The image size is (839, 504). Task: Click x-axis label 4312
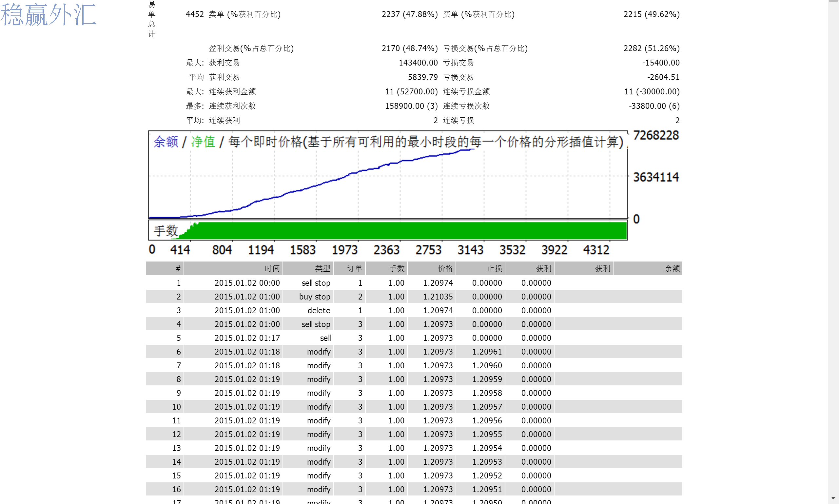pos(596,250)
